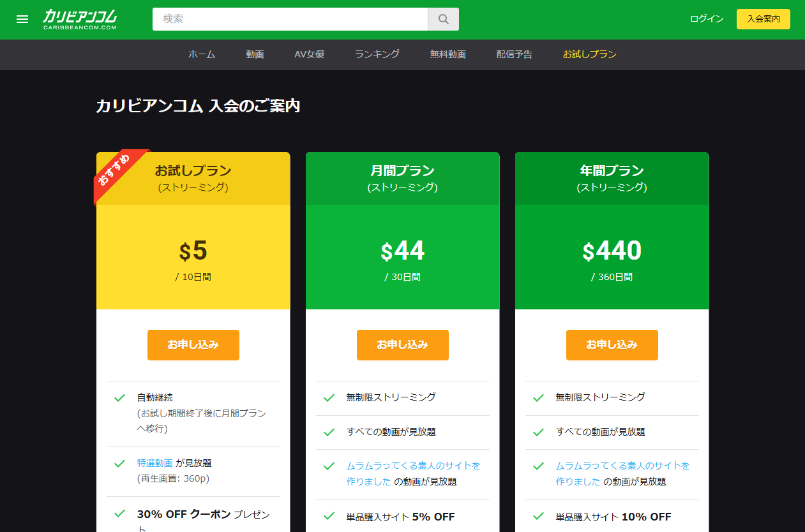The width and height of the screenshot is (805, 532).
Task: Open ムラムラってくる素人 link in 年間プラン
Action: [623, 473]
